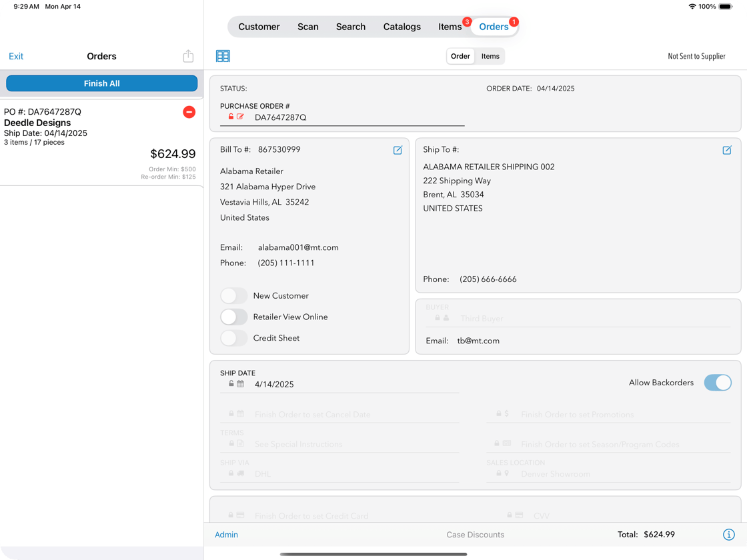Viewport: 747px width, 560px height.
Task: Open the Catalogs tab
Action: 402,27
